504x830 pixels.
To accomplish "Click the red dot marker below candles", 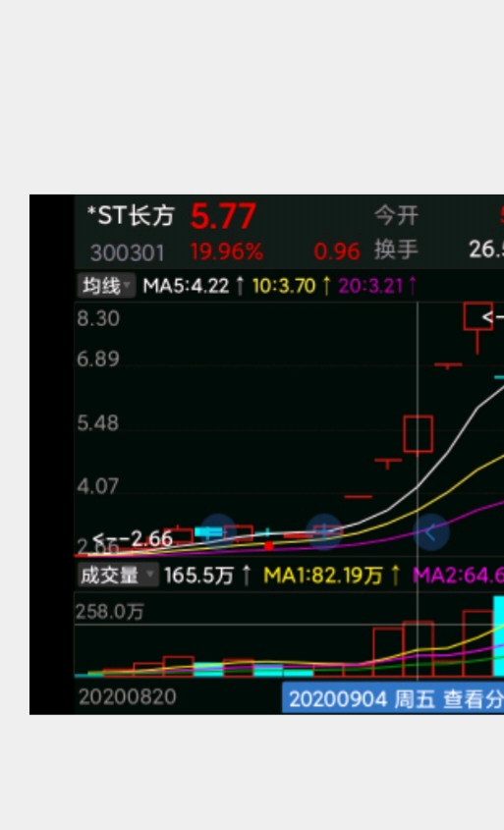I will click(x=269, y=546).
